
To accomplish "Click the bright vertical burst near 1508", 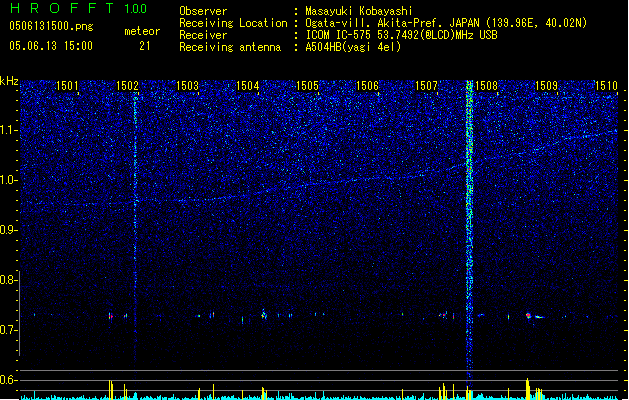I will (x=469, y=233).
